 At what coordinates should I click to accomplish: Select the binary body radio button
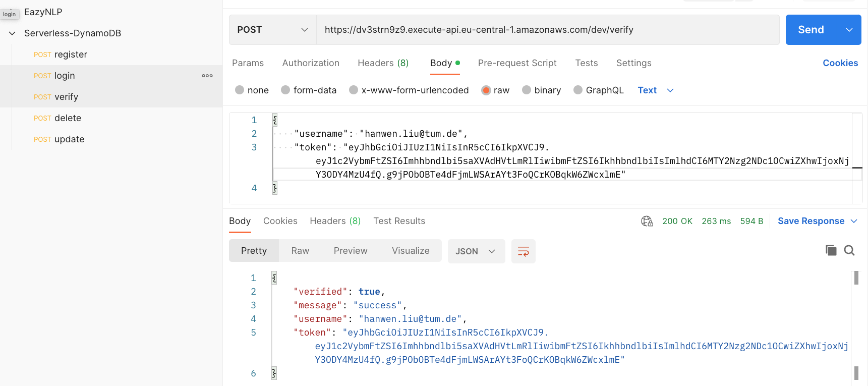[527, 90]
